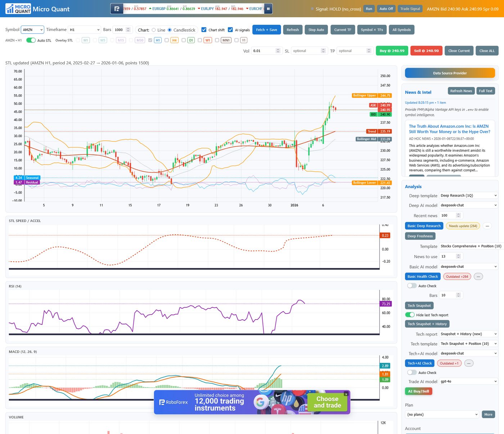Click the RSI 73.25 value tag
Image resolution: width=504 pixels, height=434 pixels.
click(386, 304)
